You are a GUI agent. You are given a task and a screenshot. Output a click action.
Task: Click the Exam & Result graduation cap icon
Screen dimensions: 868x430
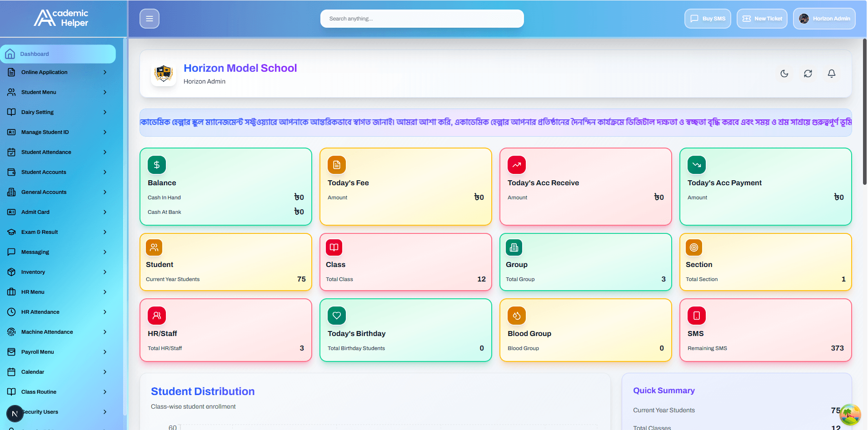tap(11, 232)
